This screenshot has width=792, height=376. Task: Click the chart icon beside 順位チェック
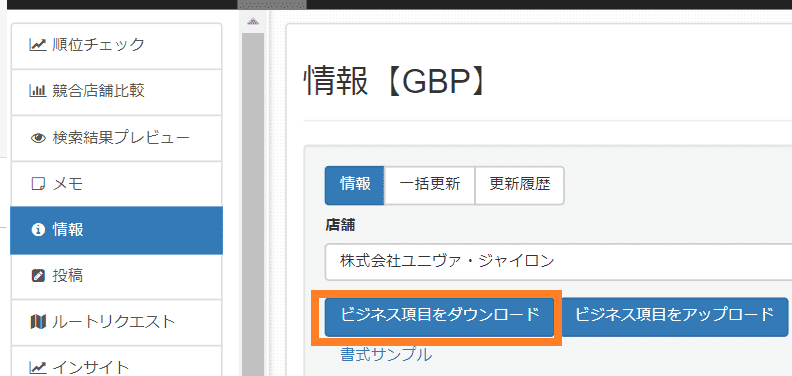pos(38,45)
